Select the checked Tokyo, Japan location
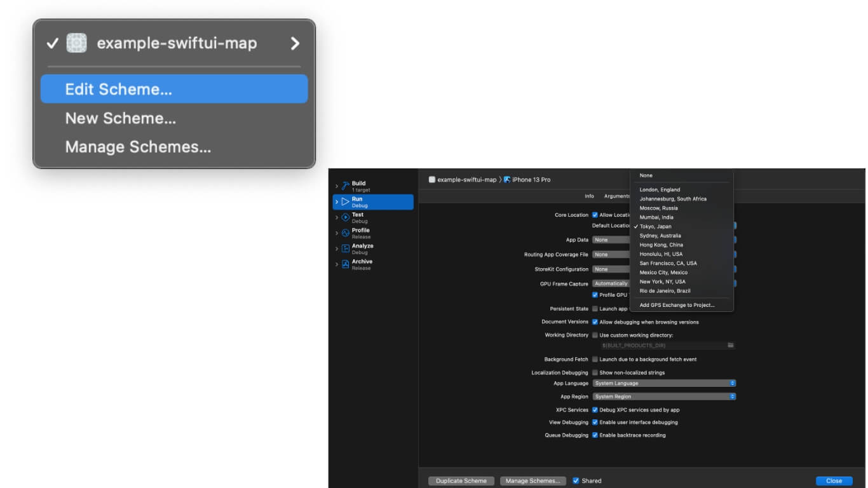Image resolution: width=868 pixels, height=488 pixels. (681, 227)
